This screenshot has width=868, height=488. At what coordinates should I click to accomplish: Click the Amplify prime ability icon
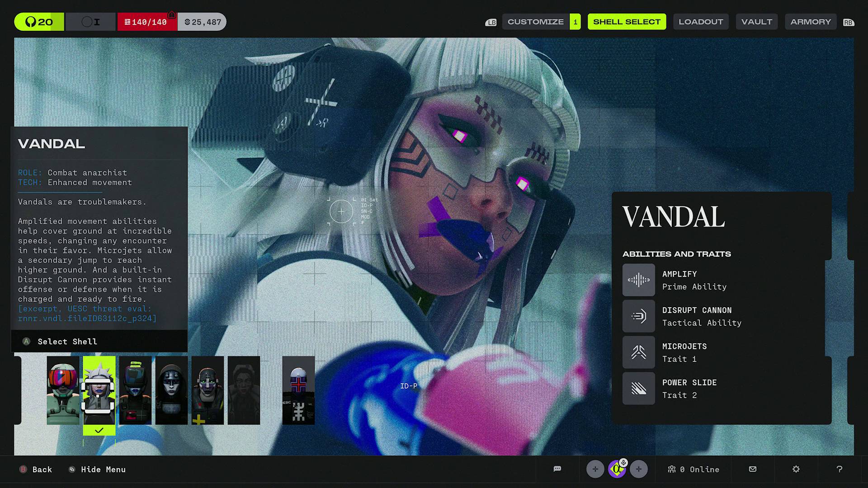point(638,280)
